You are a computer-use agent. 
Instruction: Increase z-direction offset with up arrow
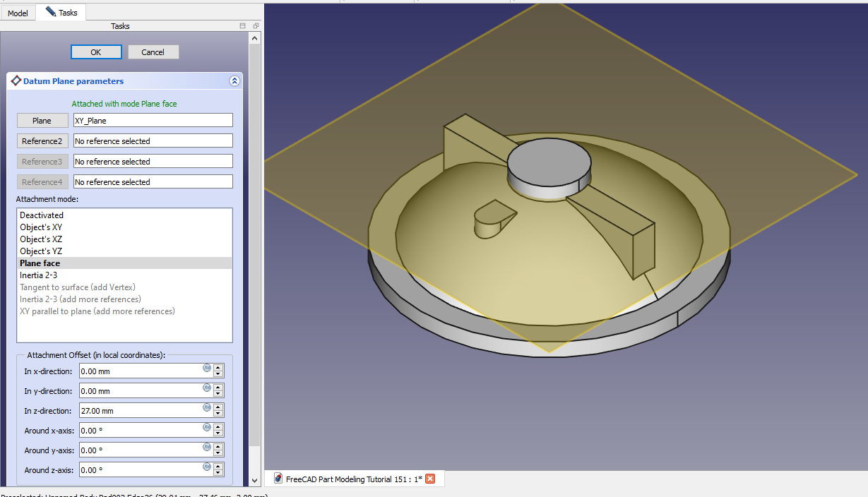point(218,407)
